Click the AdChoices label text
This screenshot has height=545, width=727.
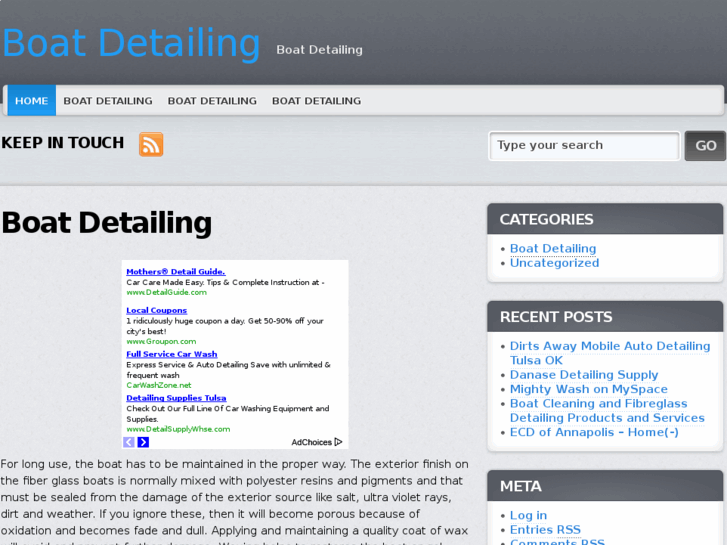click(x=312, y=442)
